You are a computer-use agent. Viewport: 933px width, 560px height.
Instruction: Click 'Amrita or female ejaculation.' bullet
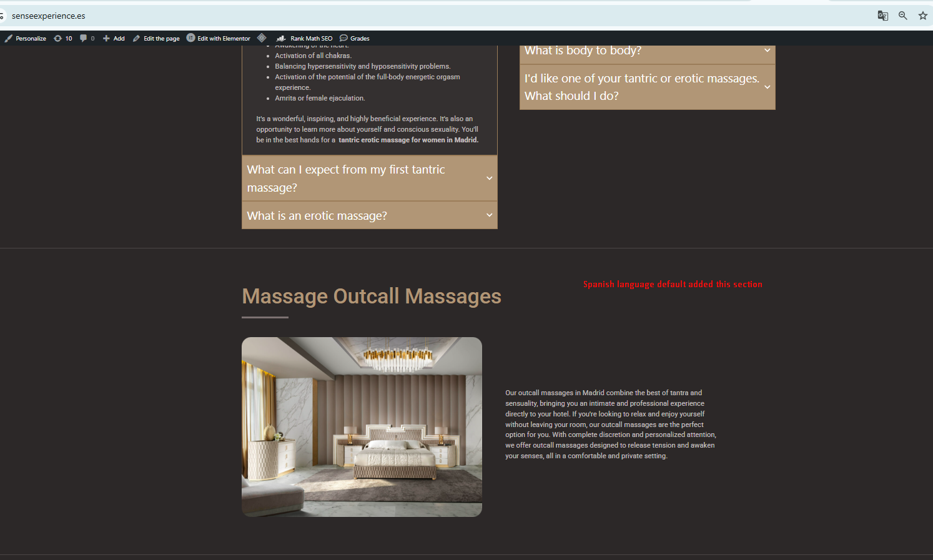(320, 98)
